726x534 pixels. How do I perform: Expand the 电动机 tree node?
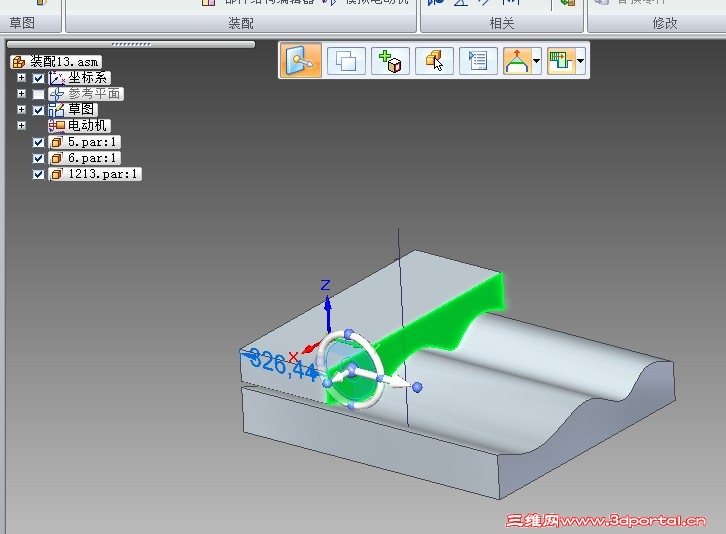pos(21,126)
